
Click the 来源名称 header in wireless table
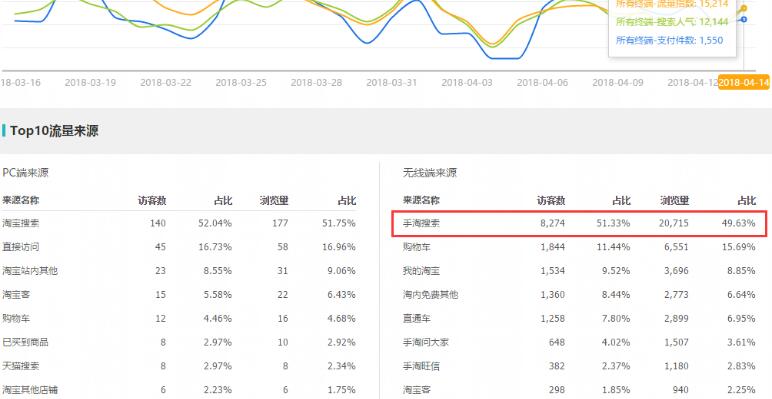click(x=421, y=200)
